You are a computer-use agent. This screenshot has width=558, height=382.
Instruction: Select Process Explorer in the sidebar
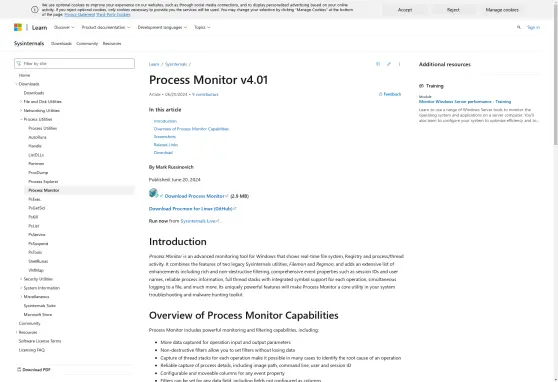pos(43,181)
